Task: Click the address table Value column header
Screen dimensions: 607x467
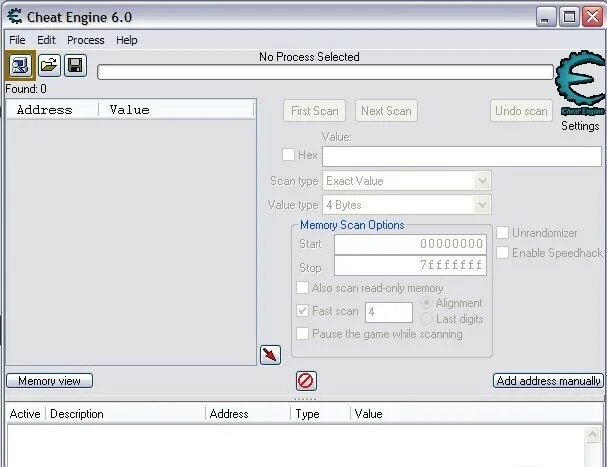Action: (476, 414)
